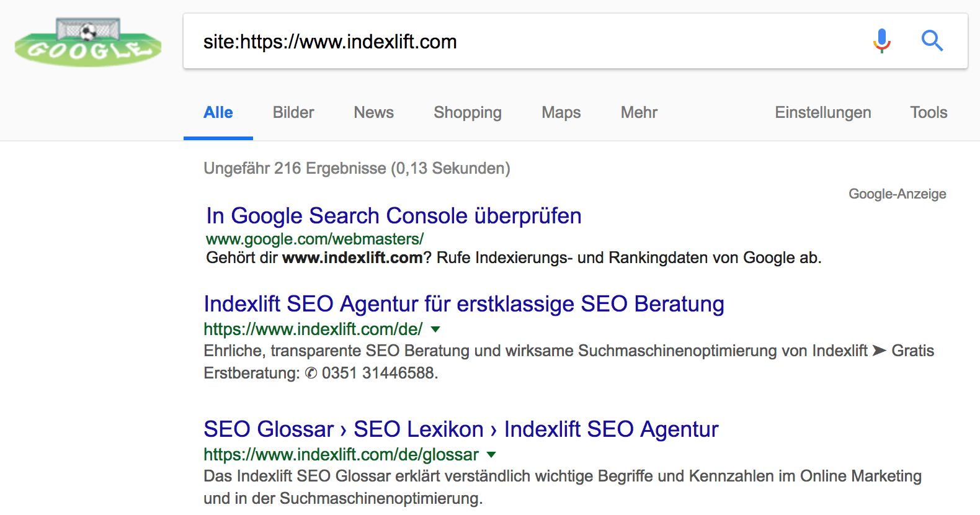Select the Alle results tab
Image resolution: width=980 pixels, height=515 pixels.
click(218, 112)
